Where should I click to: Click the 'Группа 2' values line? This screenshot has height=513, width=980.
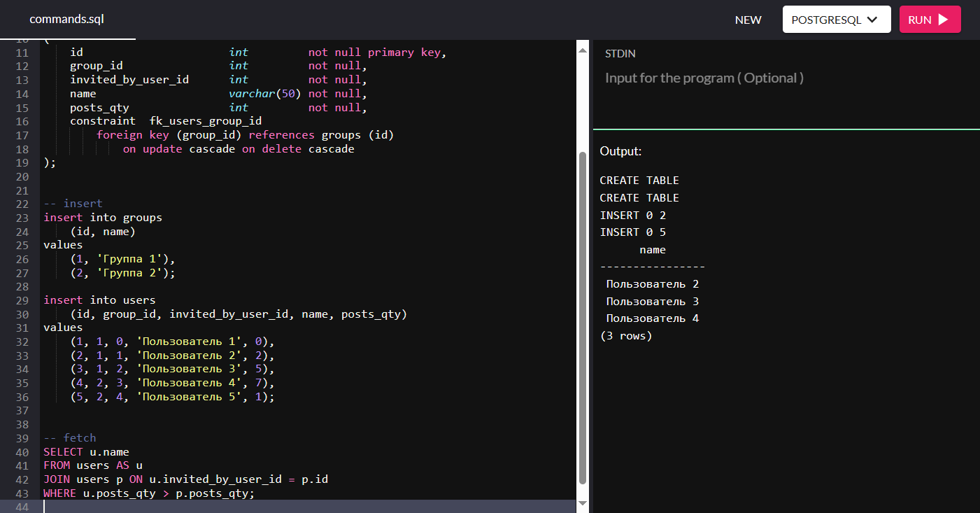coord(122,273)
